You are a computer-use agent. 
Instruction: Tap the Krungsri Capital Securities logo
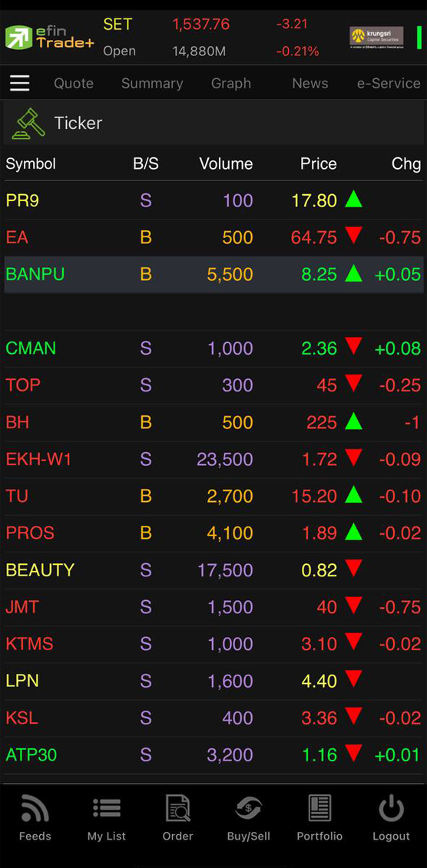pos(376,38)
